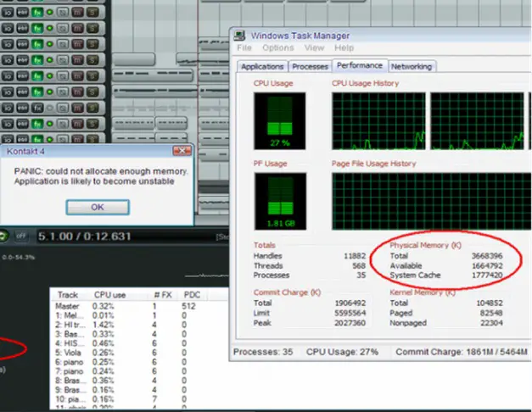Image resolution: width=532 pixels, height=412 pixels.
Task: Click the Task Manager title bar icon
Action: [239, 36]
